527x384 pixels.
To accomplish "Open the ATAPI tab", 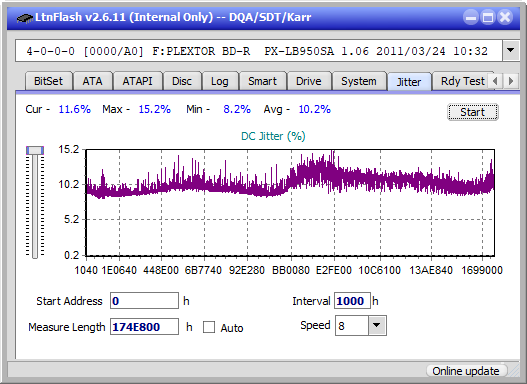I will click(137, 81).
